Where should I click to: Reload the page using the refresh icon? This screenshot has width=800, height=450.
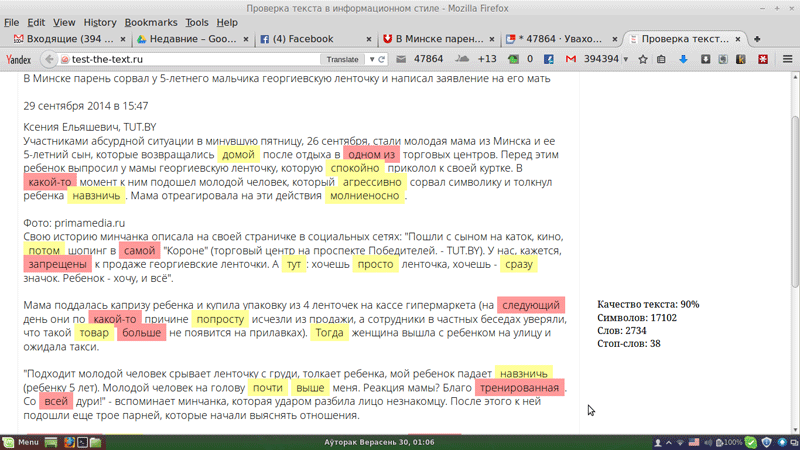[380, 60]
